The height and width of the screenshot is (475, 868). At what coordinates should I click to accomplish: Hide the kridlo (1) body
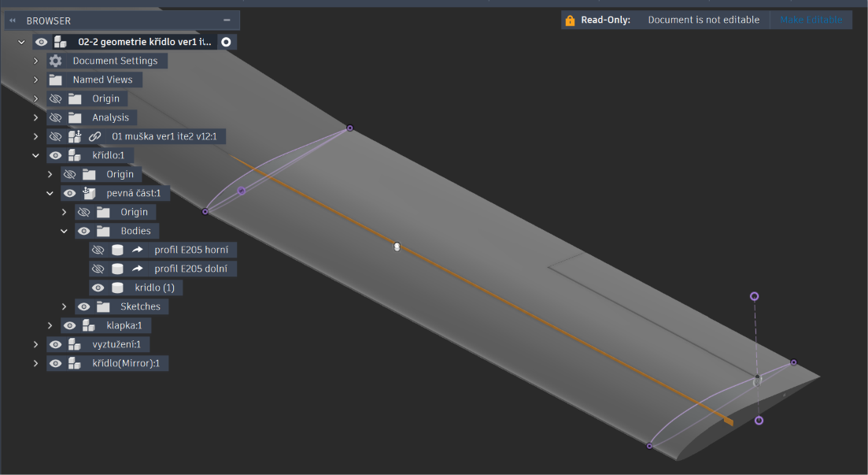point(98,288)
